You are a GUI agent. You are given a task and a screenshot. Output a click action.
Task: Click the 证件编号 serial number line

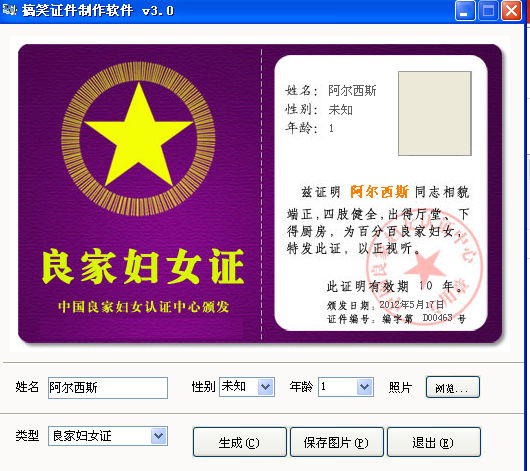pyautogui.click(x=396, y=319)
